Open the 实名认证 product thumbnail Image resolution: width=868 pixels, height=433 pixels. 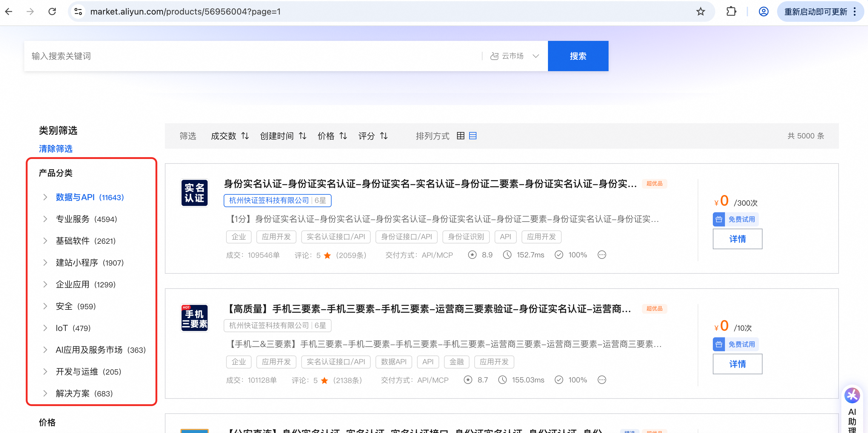195,193
